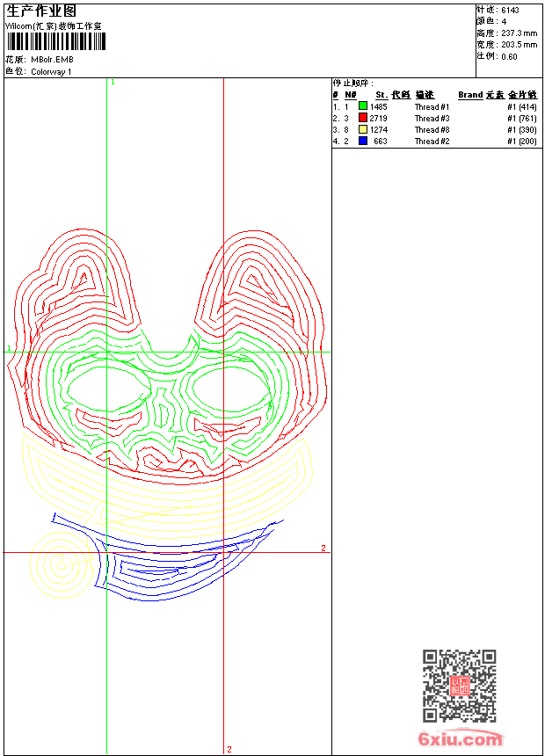The width and height of the screenshot is (545, 756).
Task: Click the yellow spiral circle in the design
Action: 62,565
